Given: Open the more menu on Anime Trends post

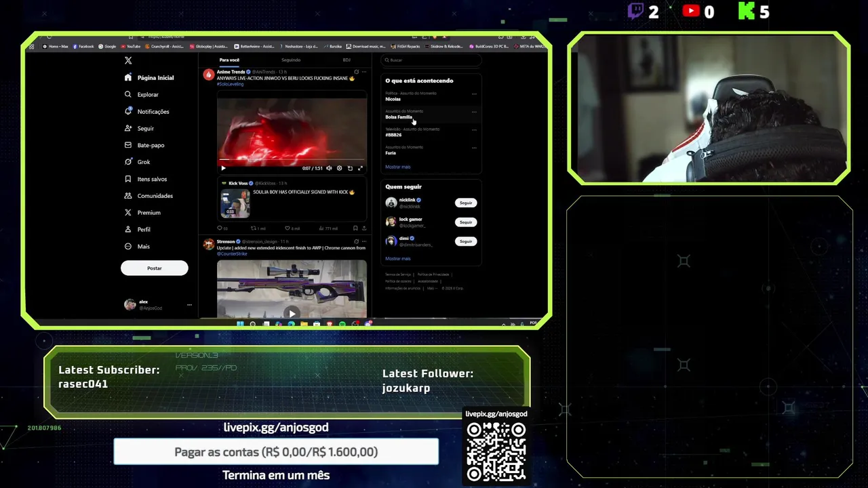Looking at the screenshot, I should (x=364, y=72).
